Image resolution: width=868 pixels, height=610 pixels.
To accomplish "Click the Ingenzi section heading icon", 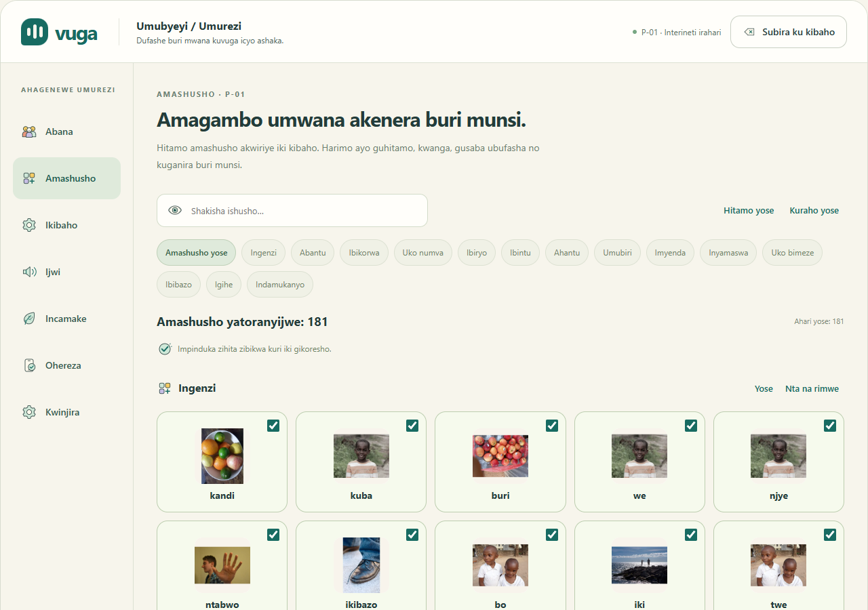I will coord(165,388).
